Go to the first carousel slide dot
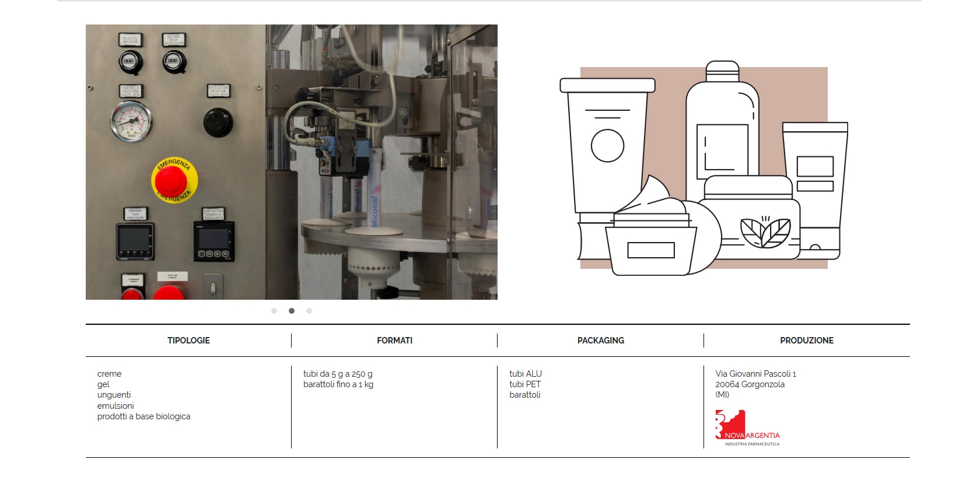980x498 pixels. (274, 311)
